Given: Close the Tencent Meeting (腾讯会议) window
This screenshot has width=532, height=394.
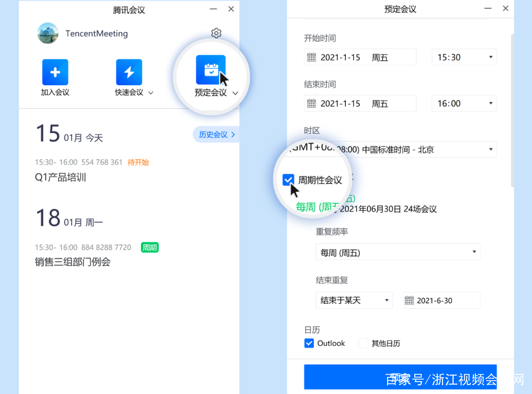Looking at the screenshot, I should (231, 9).
